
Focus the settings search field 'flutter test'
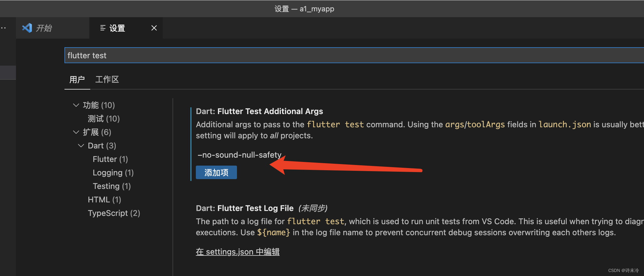click(x=354, y=55)
